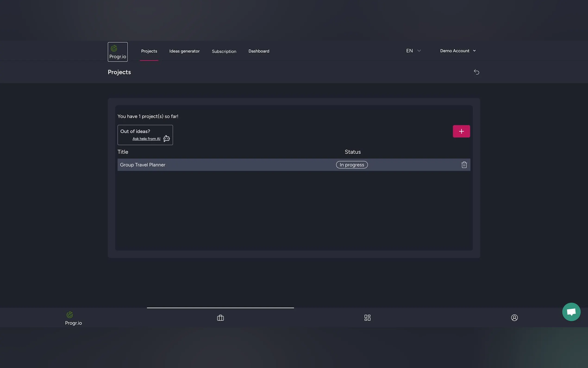588x368 pixels.
Task: Navigate to the Dashboard tab
Action: tap(259, 51)
